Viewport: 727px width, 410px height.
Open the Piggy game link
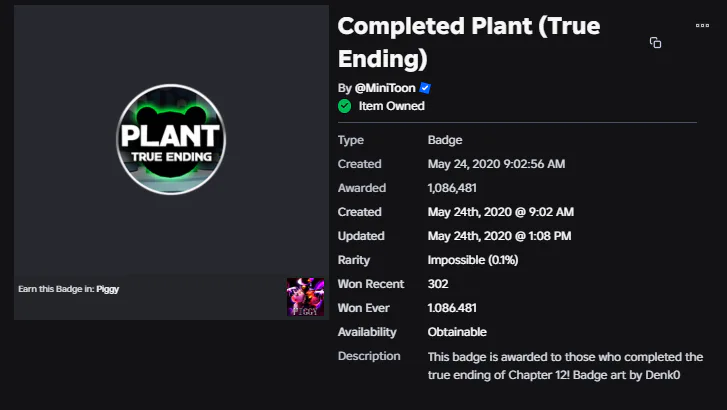[109, 289]
